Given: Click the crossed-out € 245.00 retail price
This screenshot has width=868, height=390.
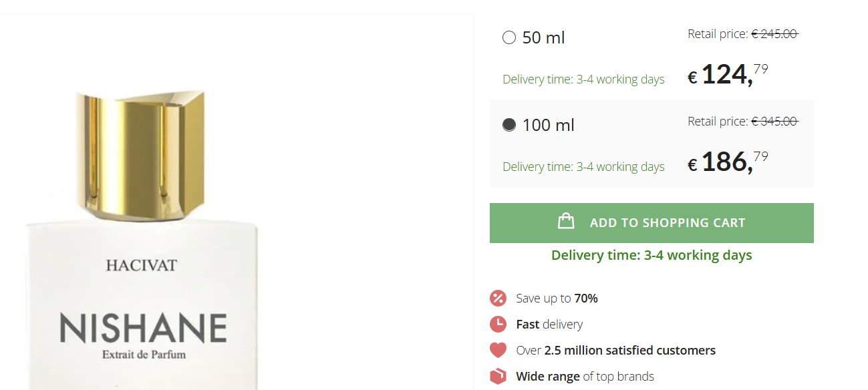Looking at the screenshot, I should [774, 34].
